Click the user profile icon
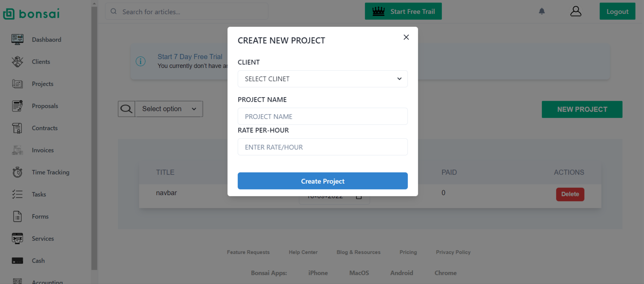Screen dimensions: 644x284 point(576,11)
